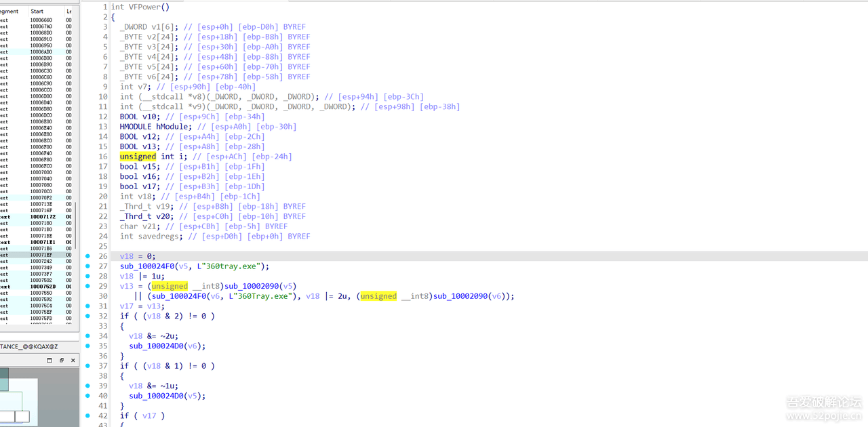Toggle breakpoint dot on line 32
The width and height of the screenshot is (868, 427).
87,316
